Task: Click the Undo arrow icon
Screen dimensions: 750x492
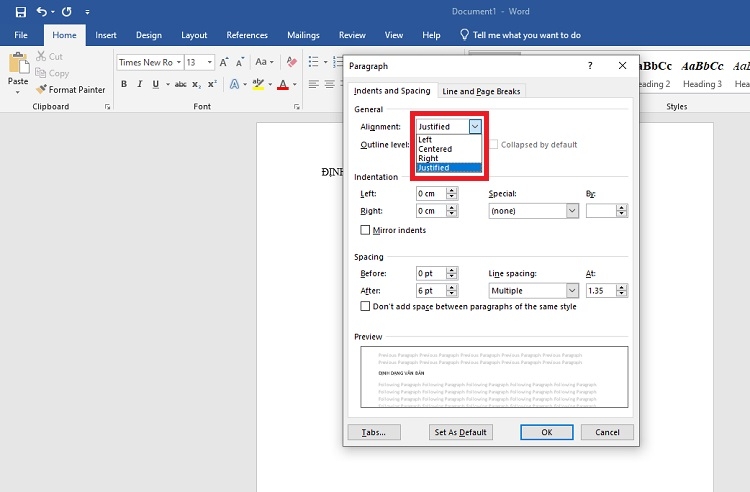Action: (x=42, y=12)
